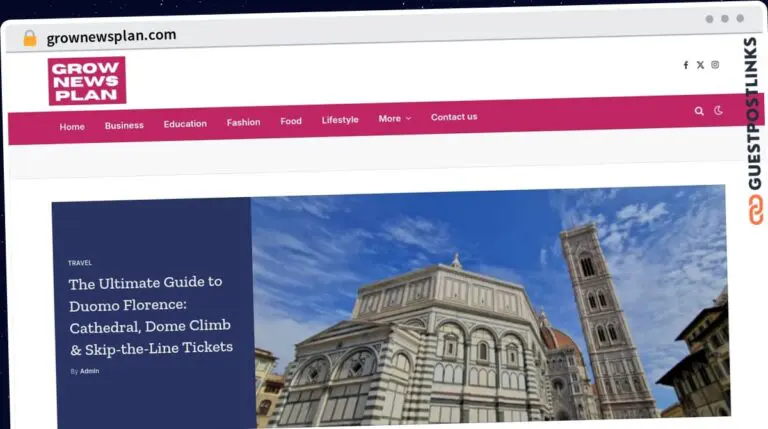Visit the Contact us page
768x429 pixels.
(x=454, y=117)
